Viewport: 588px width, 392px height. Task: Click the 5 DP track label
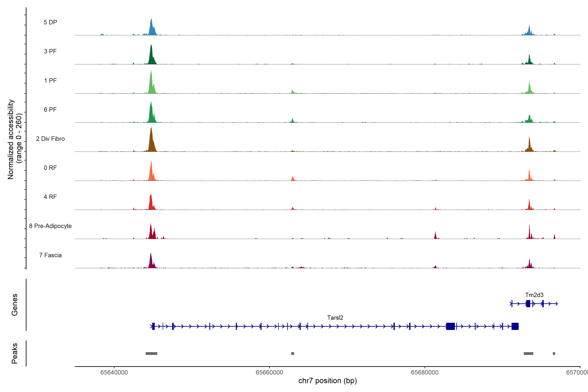point(50,22)
